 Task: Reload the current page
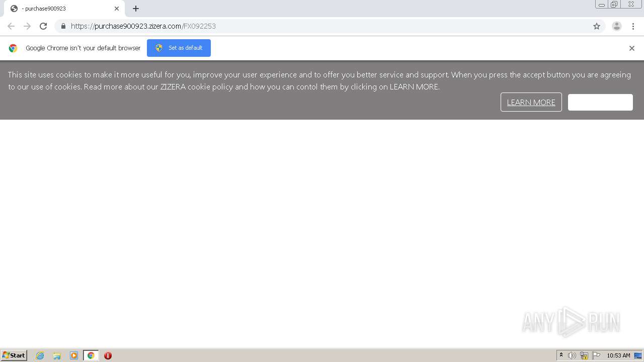[43, 26]
